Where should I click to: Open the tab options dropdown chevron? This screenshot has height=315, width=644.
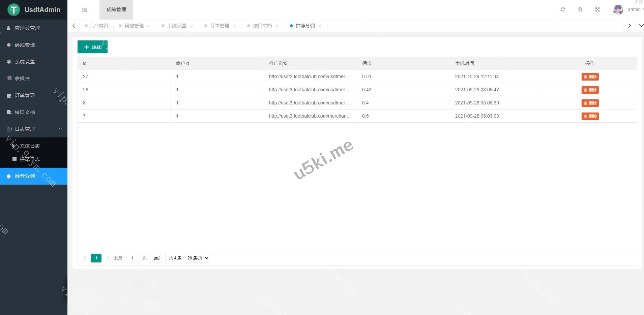[x=641, y=26]
